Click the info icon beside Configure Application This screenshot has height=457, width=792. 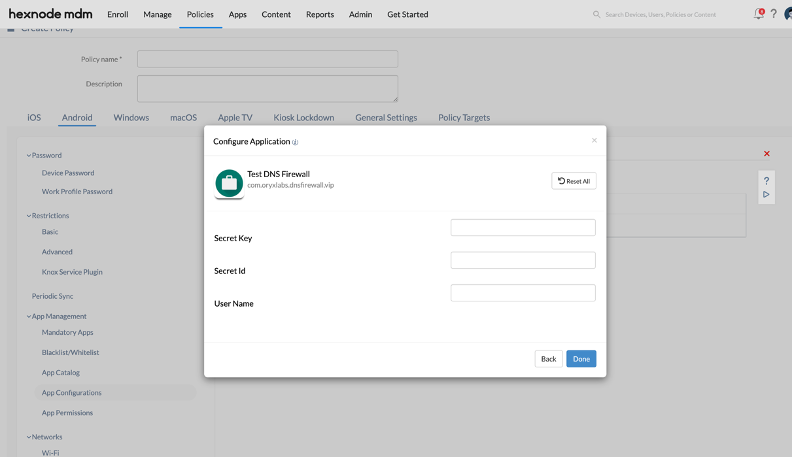pos(295,142)
